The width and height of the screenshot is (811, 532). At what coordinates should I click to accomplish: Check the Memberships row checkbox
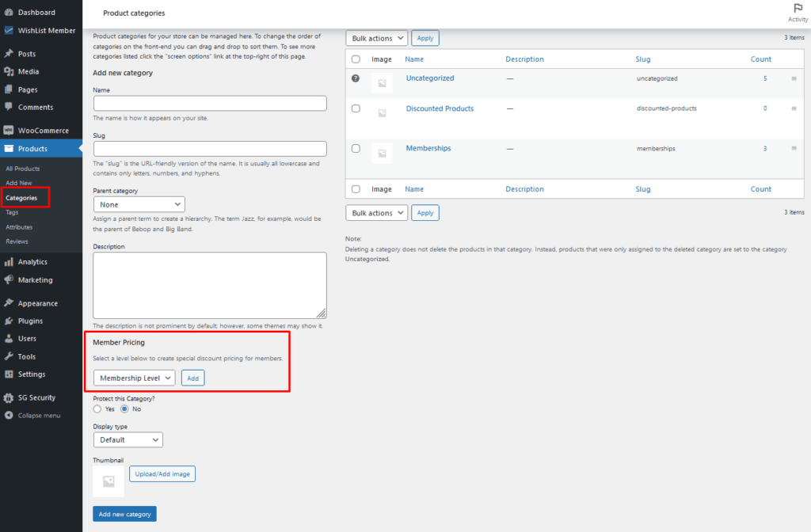pos(356,148)
